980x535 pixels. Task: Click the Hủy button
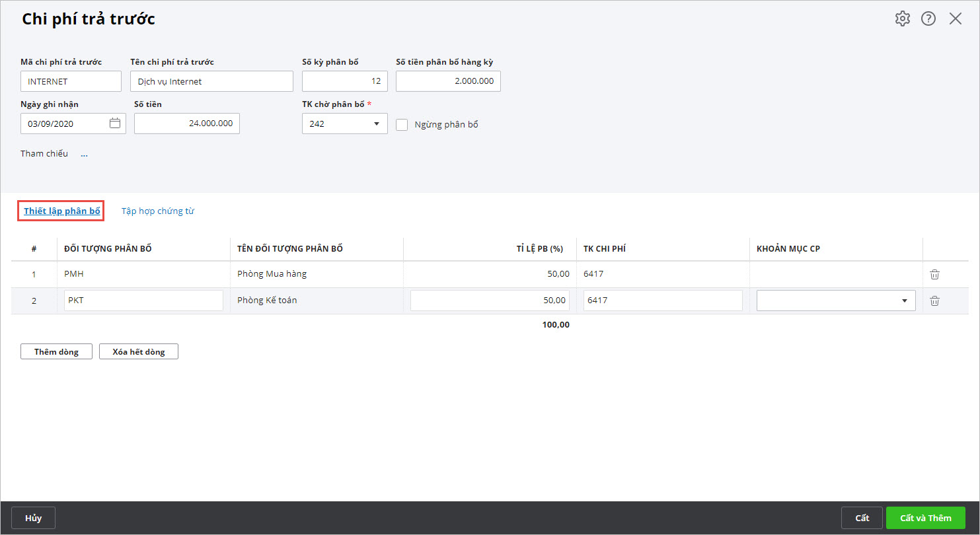[x=33, y=518]
